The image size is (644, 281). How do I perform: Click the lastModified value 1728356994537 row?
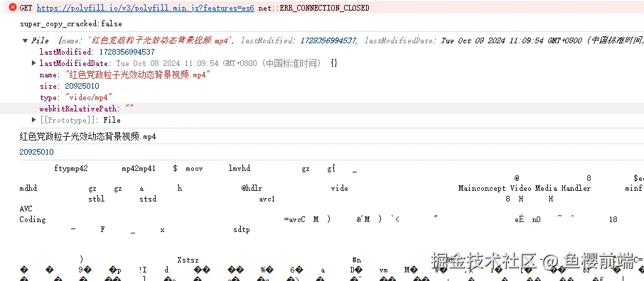point(97,52)
